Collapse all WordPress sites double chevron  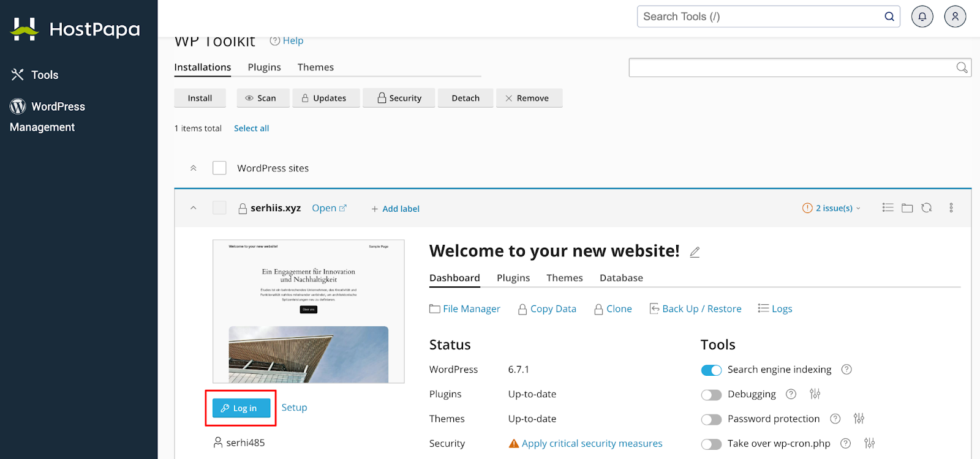194,168
